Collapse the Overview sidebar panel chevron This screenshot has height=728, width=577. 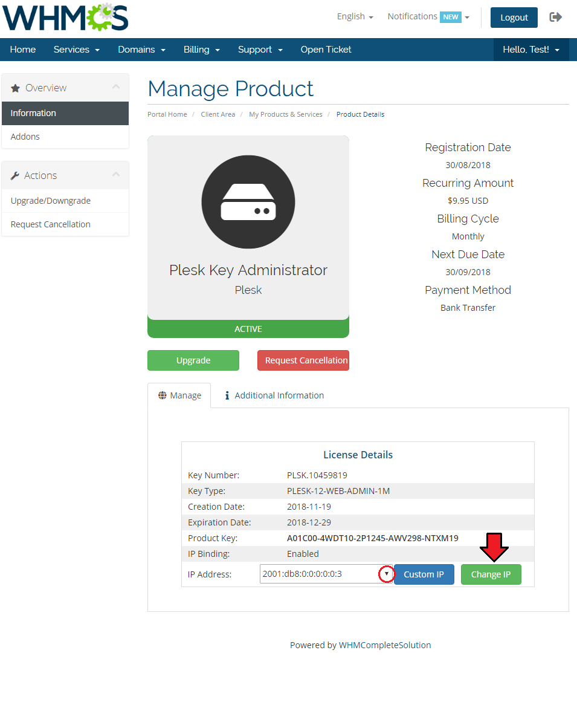click(x=116, y=88)
